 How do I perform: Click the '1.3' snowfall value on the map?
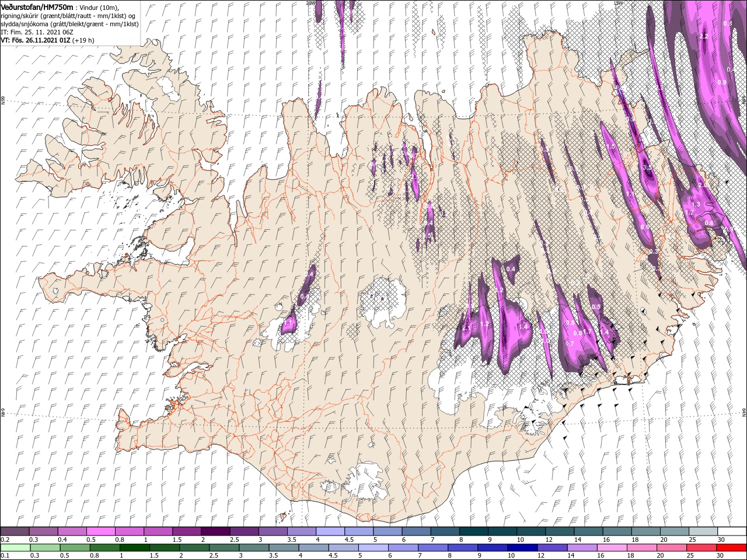click(696, 205)
